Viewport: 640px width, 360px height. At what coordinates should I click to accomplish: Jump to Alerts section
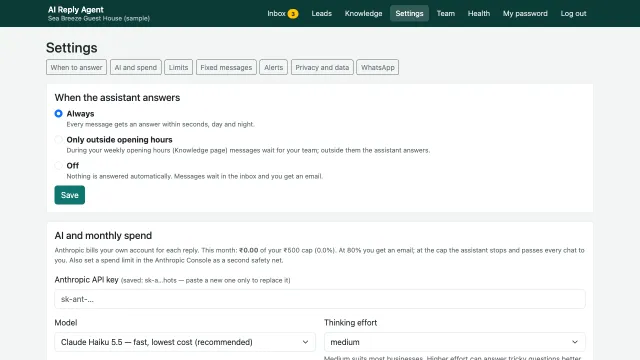pos(273,67)
